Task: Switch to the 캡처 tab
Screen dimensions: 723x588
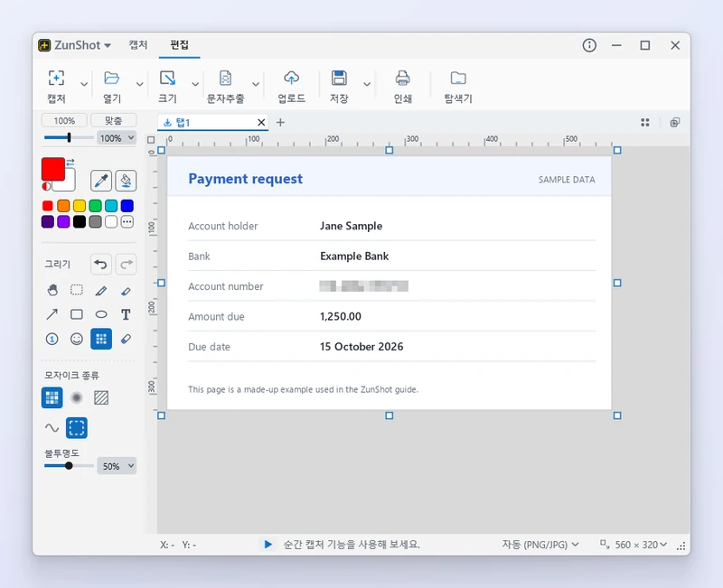Action: pos(138,44)
